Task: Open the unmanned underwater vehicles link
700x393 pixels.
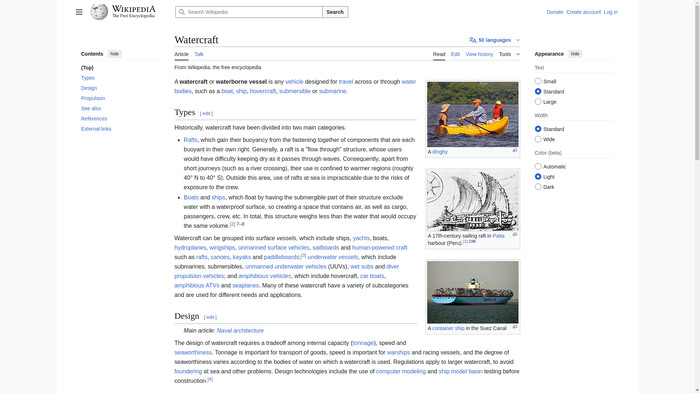Action: pos(286,267)
